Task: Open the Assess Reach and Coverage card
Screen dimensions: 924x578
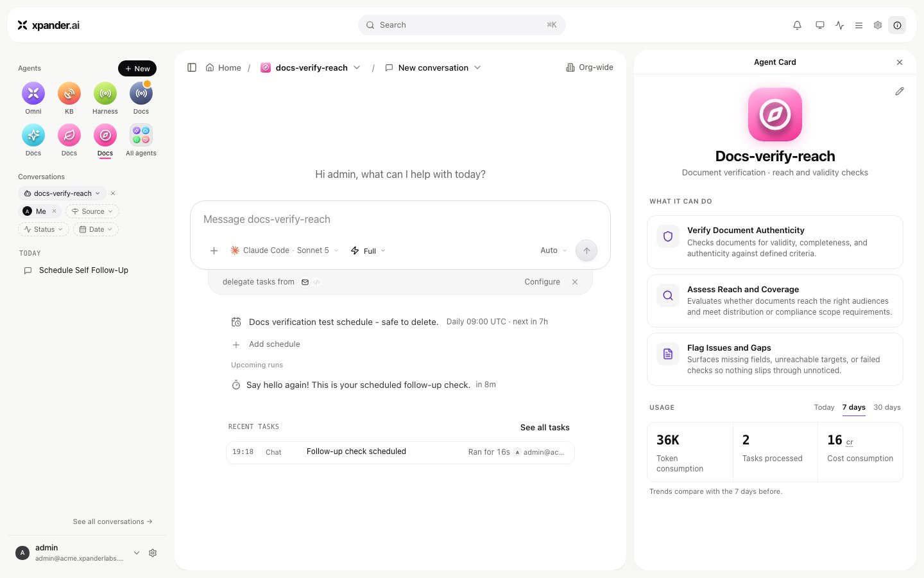Action: (x=775, y=301)
